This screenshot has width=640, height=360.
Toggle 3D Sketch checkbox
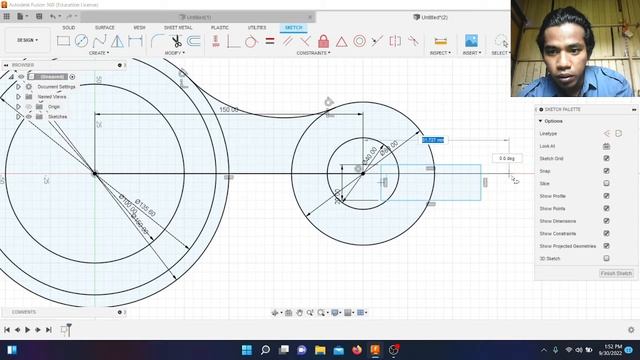(607, 258)
